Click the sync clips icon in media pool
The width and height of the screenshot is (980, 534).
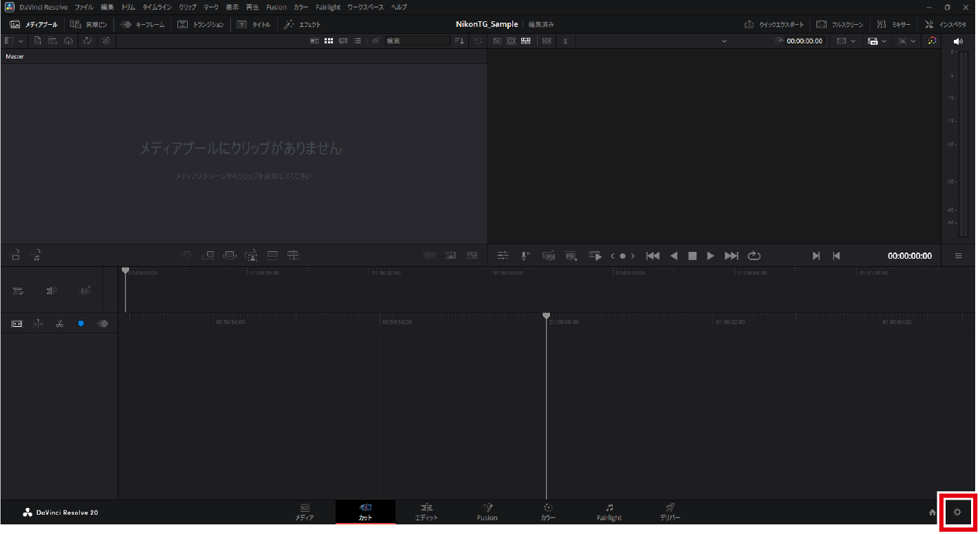click(x=87, y=41)
